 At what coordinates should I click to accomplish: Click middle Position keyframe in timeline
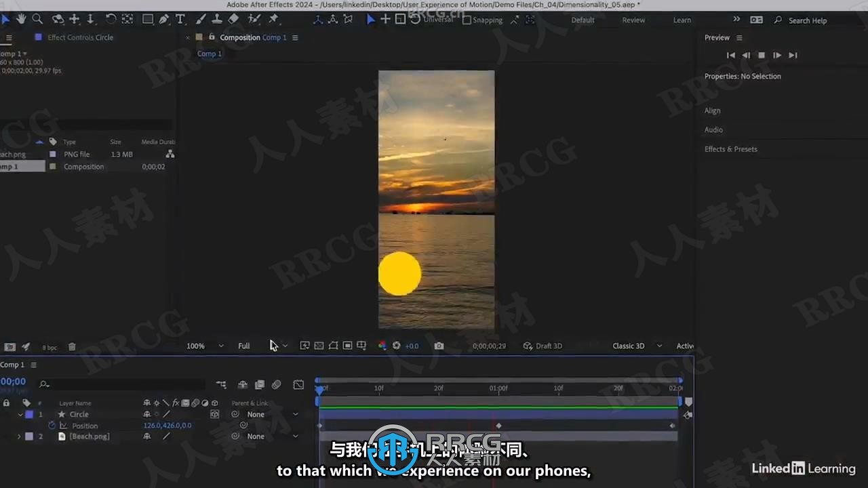498,426
